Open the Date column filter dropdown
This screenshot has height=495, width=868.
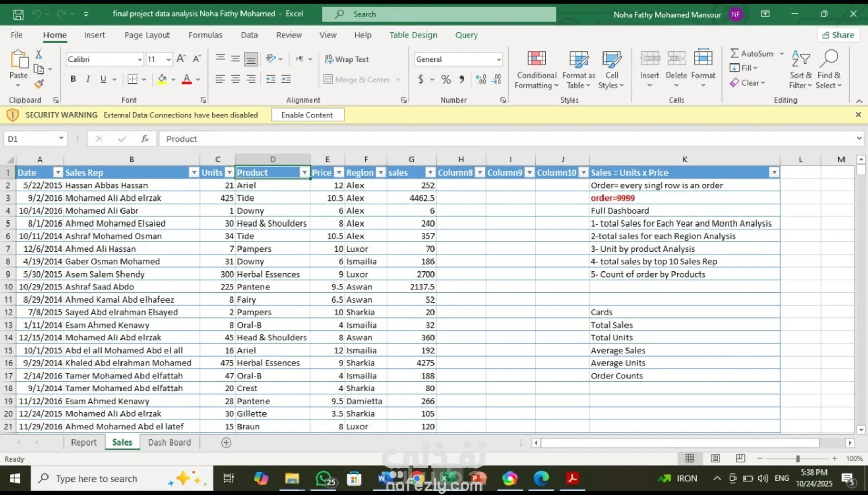[x=58, y=172]
